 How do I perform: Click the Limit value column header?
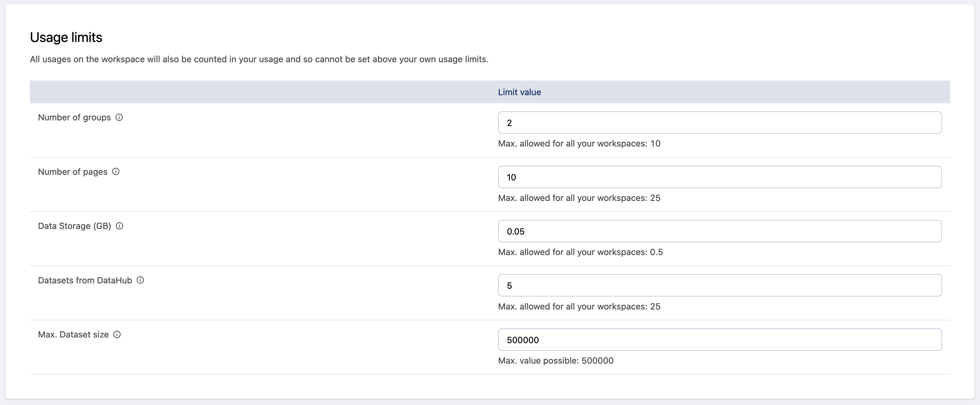[x=519, y=92]
